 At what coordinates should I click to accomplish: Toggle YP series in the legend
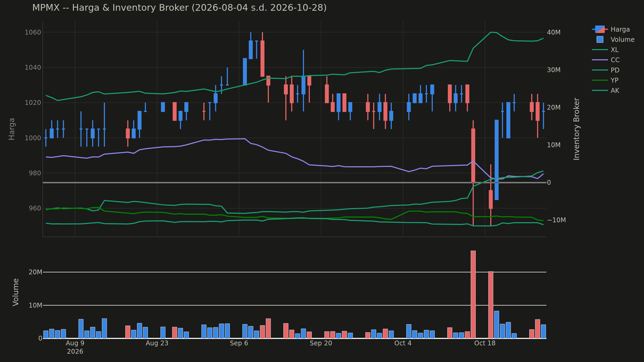point(605,80)
